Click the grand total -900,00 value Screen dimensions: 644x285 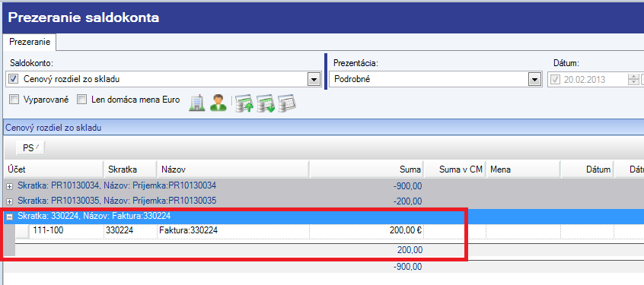(407, 267)
